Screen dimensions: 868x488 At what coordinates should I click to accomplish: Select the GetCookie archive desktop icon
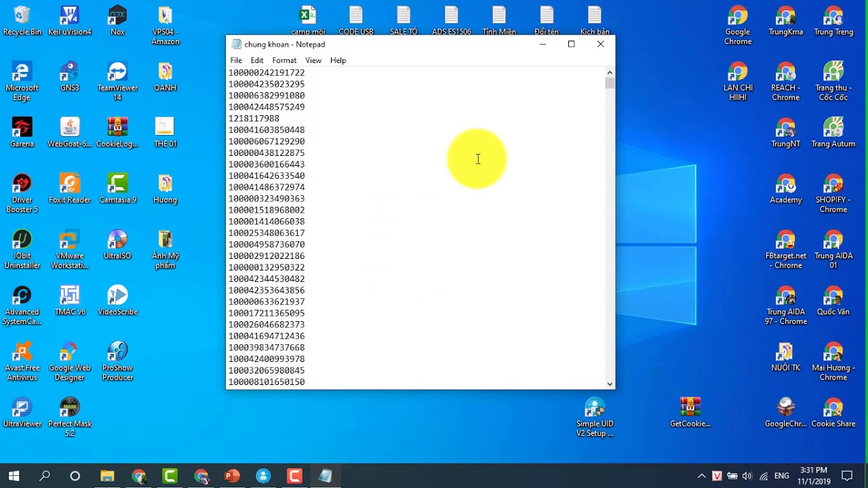click(690, 412)
